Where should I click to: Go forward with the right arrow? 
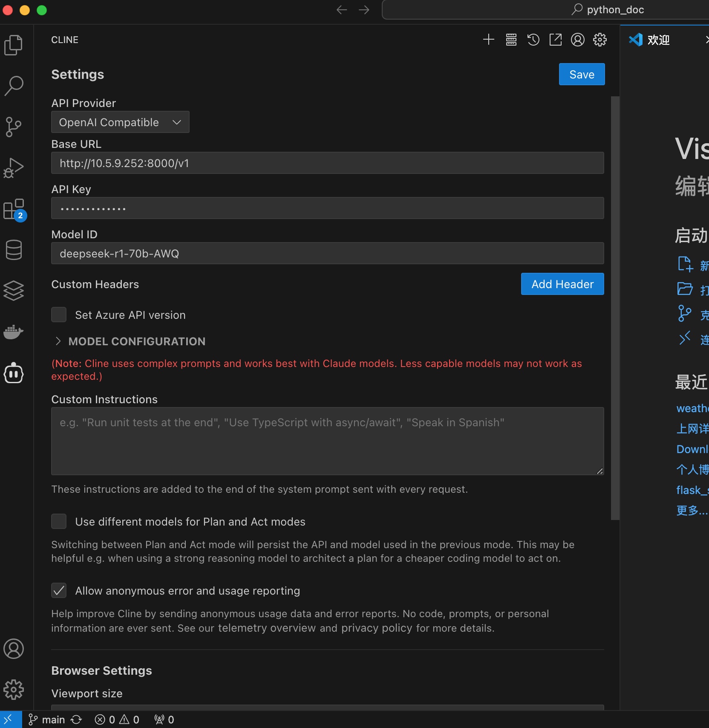(364, 10)
